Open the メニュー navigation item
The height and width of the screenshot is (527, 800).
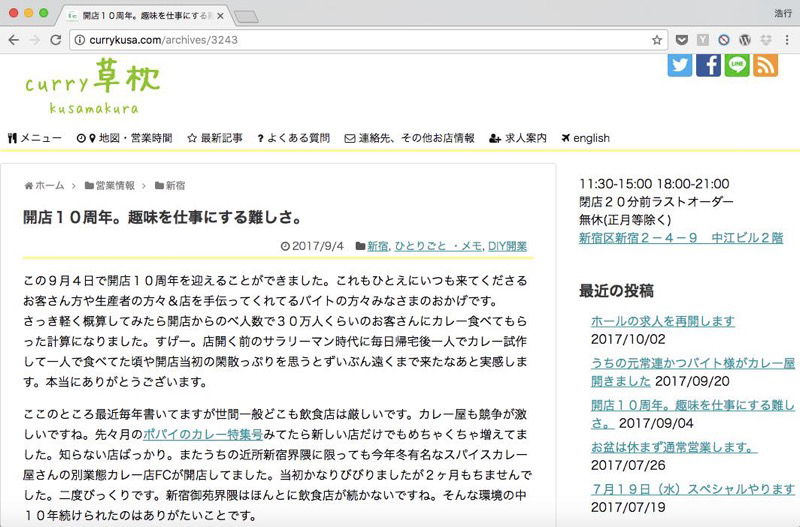pyautogui.click(x=35, y=138)
